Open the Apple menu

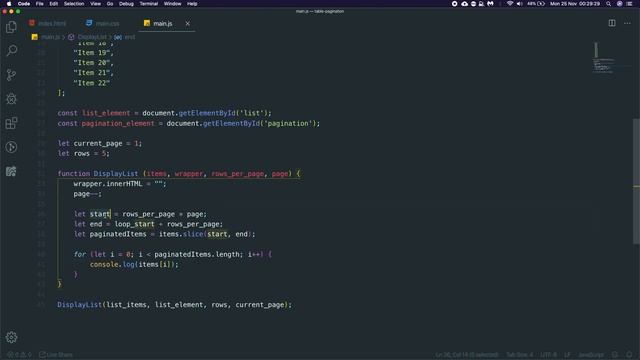(9, 4)
